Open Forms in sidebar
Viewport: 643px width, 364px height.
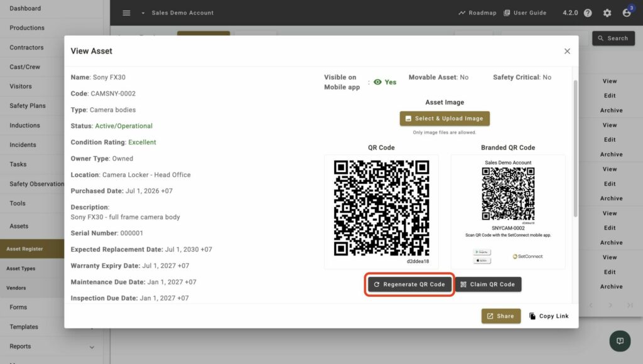[18, 307]
